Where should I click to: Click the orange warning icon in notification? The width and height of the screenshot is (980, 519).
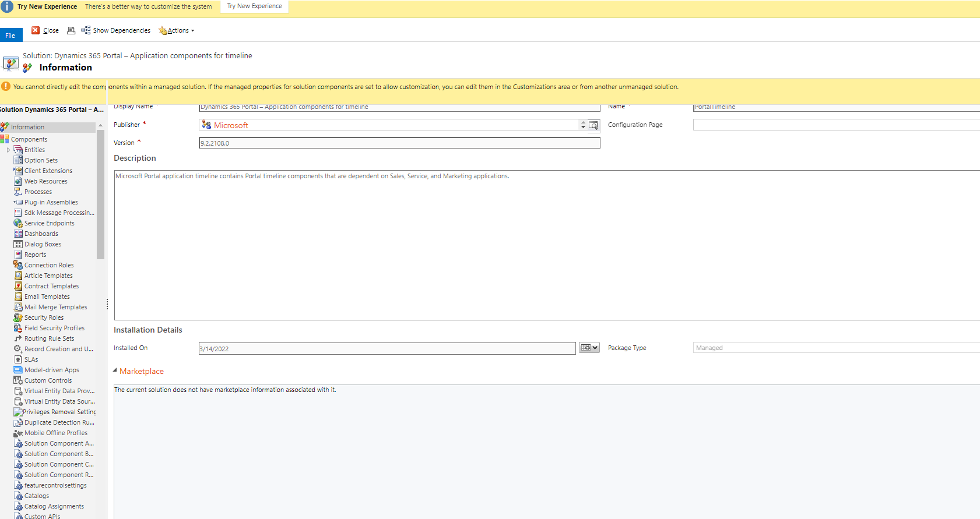tap(6, 86)
